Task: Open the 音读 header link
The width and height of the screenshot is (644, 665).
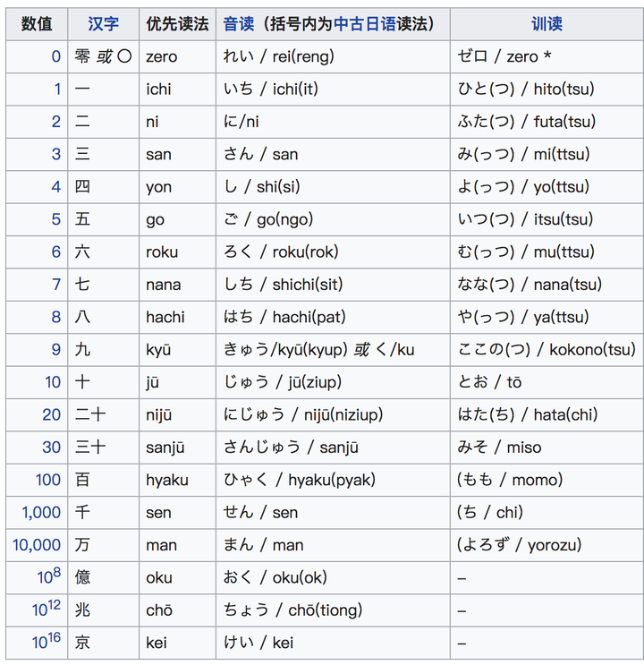Action: 239,24
